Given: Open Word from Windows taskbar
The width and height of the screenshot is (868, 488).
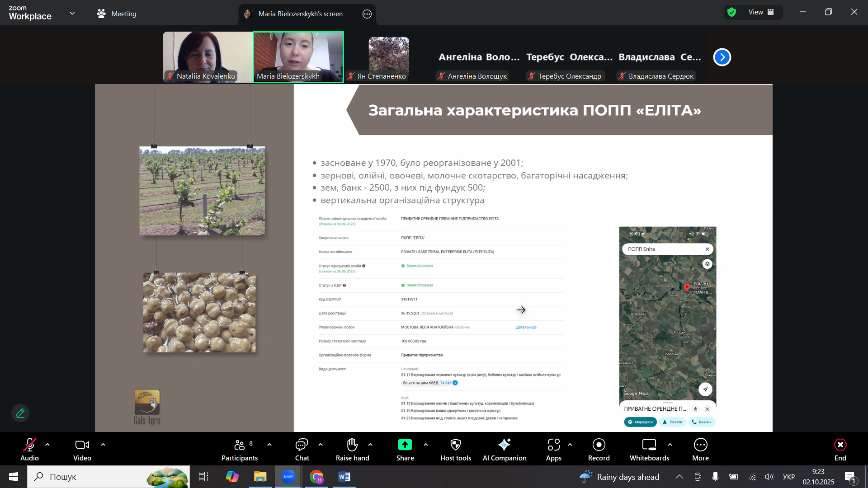Looking at the screenshot, I should (x=344, y=477).
